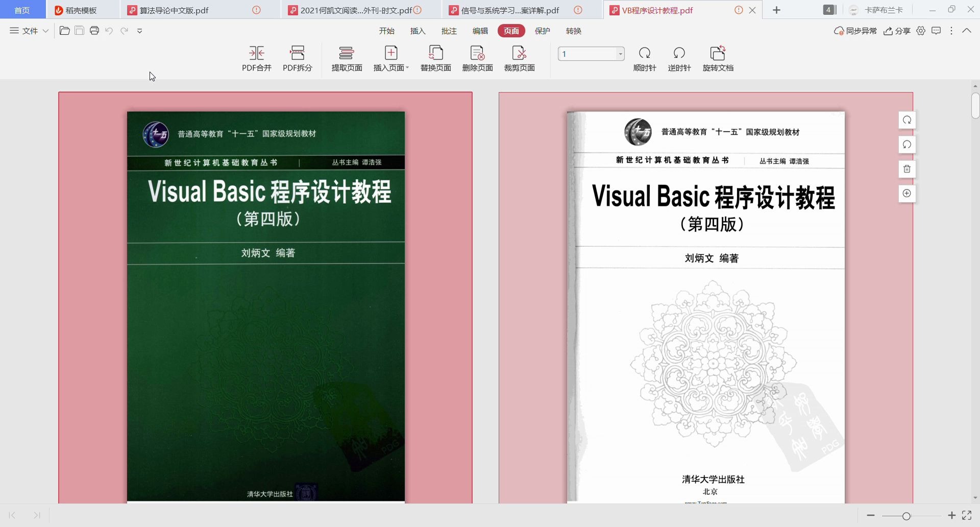Rotate page counterclockwise with 逆时针
This screenshot has height=527, width=980.
point(679,59)
